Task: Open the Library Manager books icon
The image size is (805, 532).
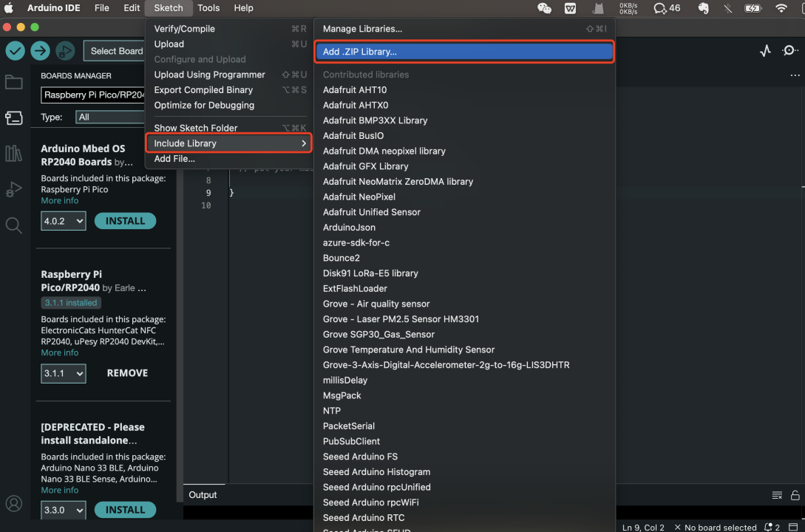Action: point(14,154)
